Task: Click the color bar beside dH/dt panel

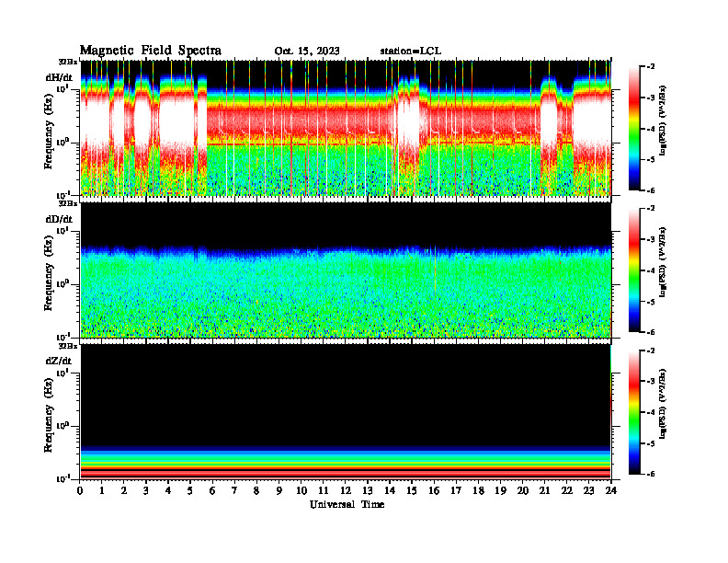Action: point(634,128)
